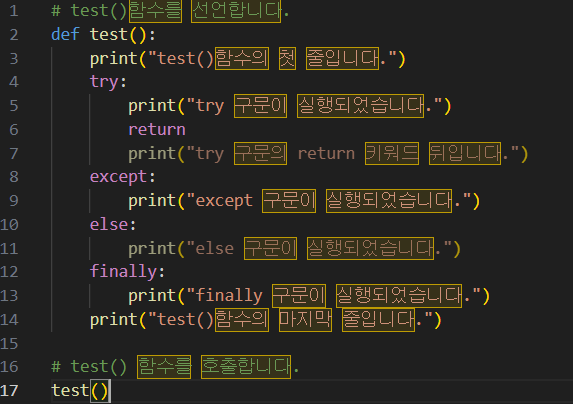Click 'print' on line 5
The width and height of the screenshot is (573, 404).
point(152,106)
